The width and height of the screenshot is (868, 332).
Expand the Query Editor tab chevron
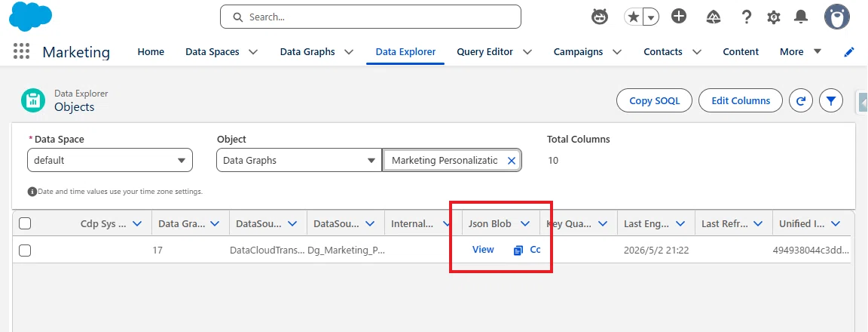[527, 51]
